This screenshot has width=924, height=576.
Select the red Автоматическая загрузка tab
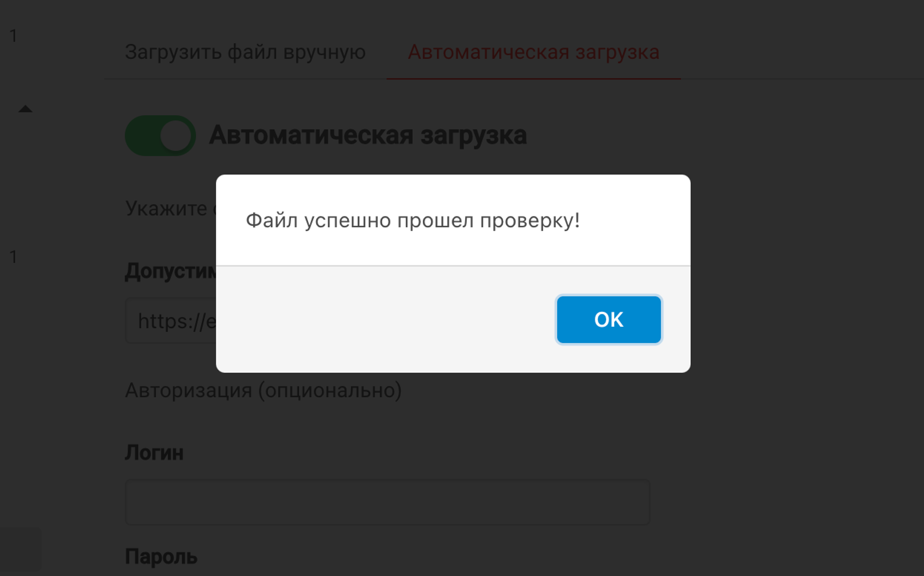click(x=533, y=52)
